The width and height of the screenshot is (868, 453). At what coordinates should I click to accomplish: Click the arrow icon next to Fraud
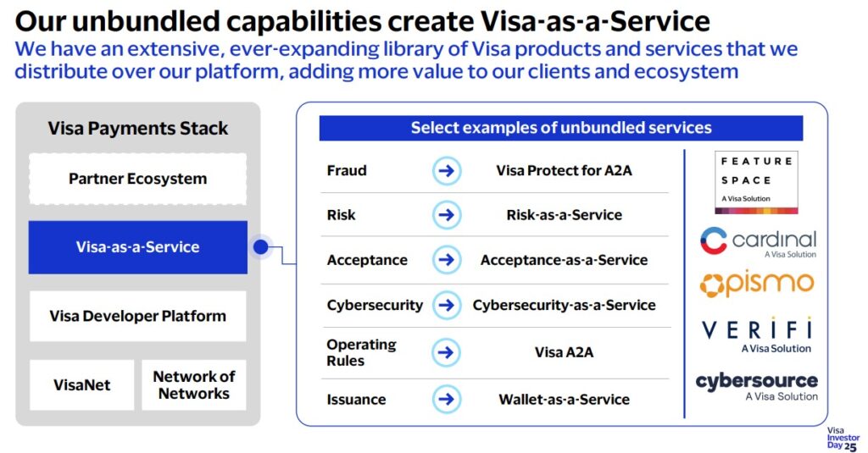(x=447, y=170)
